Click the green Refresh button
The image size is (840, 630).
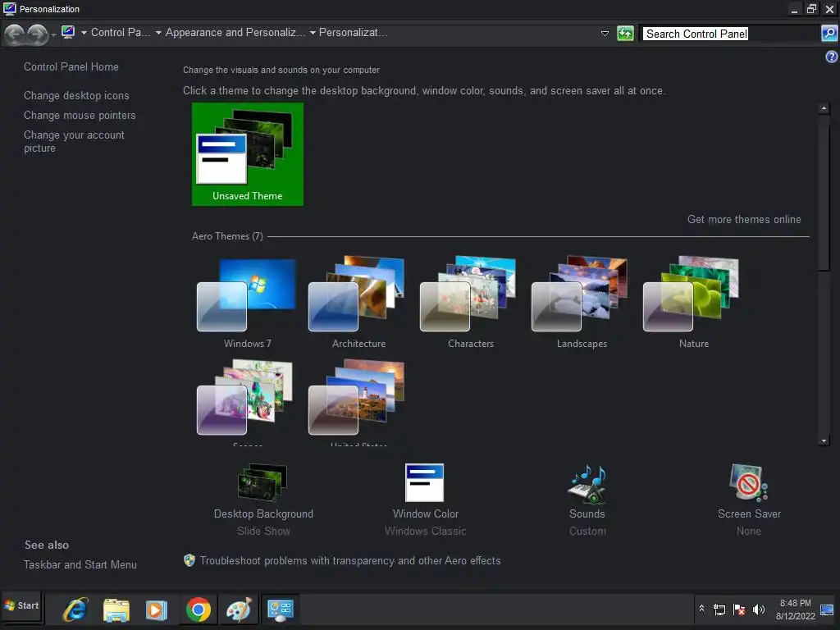(x=625, y=33)
